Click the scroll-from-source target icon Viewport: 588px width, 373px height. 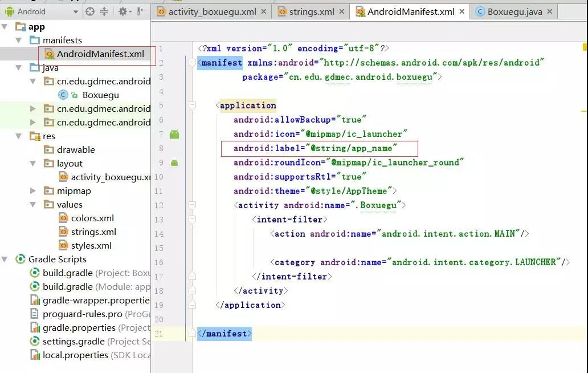tap(90, 11)
